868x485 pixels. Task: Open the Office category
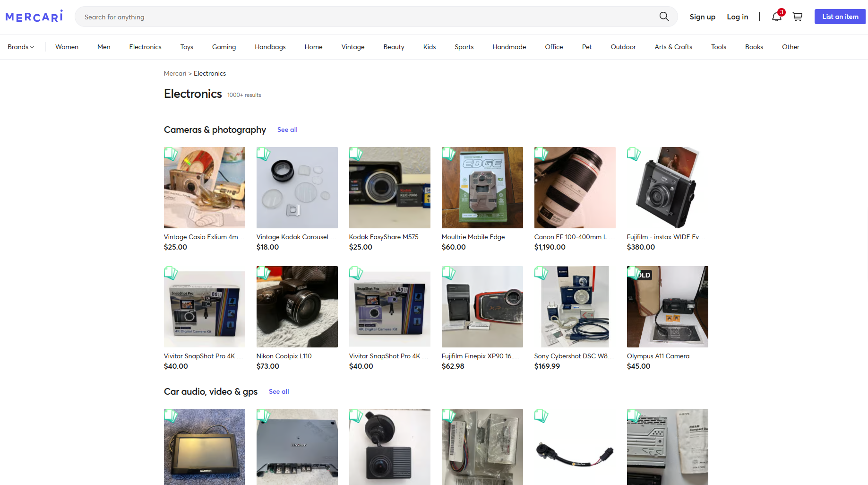tap(554, 47)
